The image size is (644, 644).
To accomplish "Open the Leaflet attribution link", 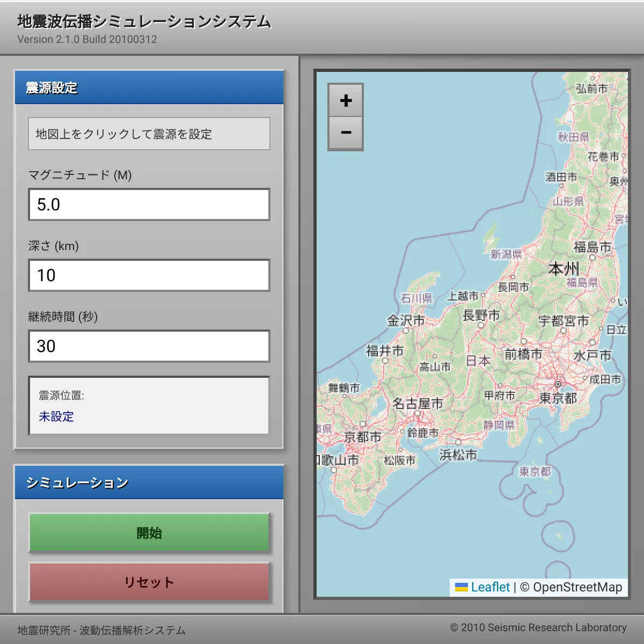I will click(490, 587).
